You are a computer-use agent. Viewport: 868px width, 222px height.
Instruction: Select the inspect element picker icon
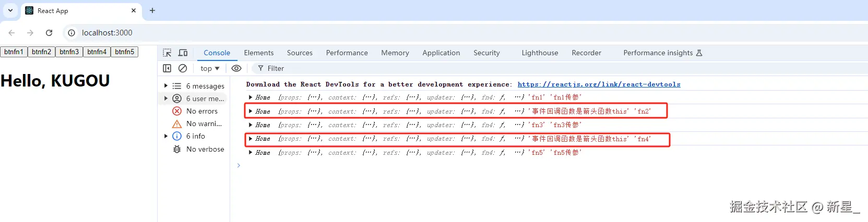coord(167,53)
